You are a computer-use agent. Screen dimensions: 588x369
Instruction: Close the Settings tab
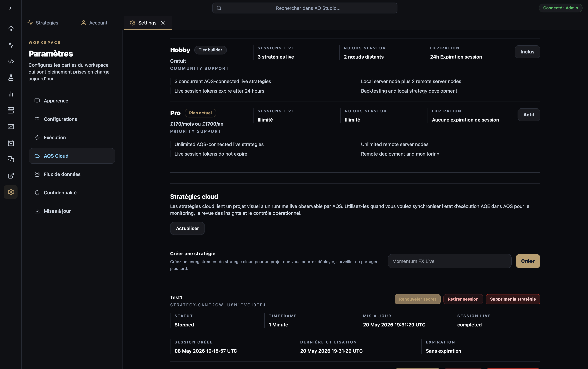pos(163,23)
